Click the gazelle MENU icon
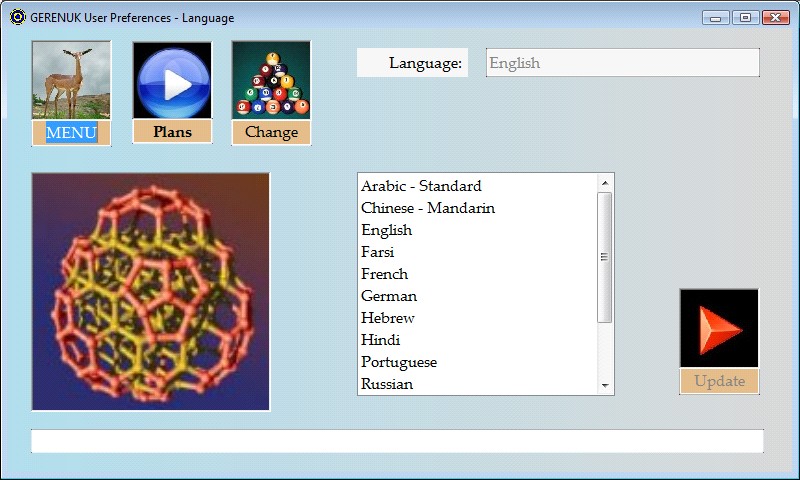This screenshot has width=800, height=480. click(71, 81)
